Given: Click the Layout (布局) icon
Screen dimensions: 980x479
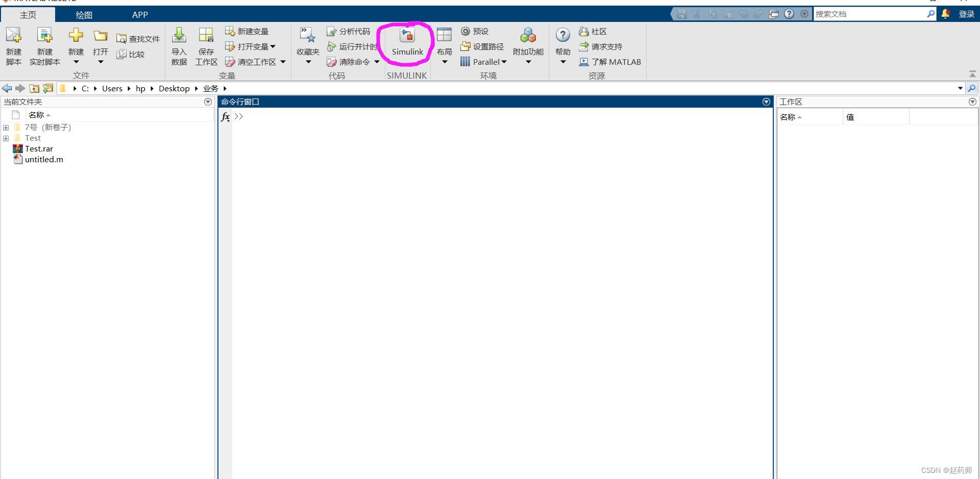Looking at the screenshot, I should pos(444,35).
